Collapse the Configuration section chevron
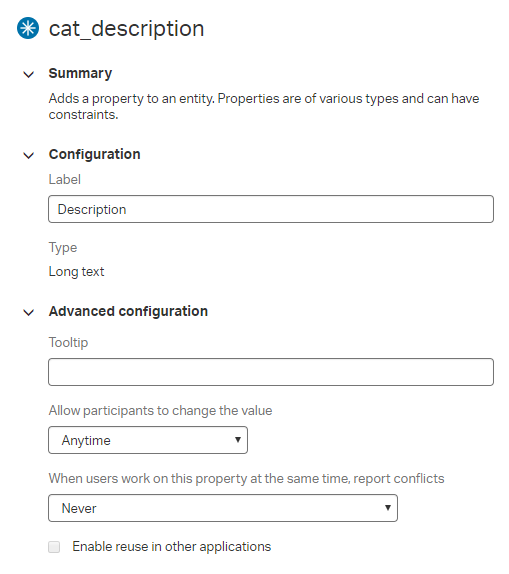 point(29,155)
